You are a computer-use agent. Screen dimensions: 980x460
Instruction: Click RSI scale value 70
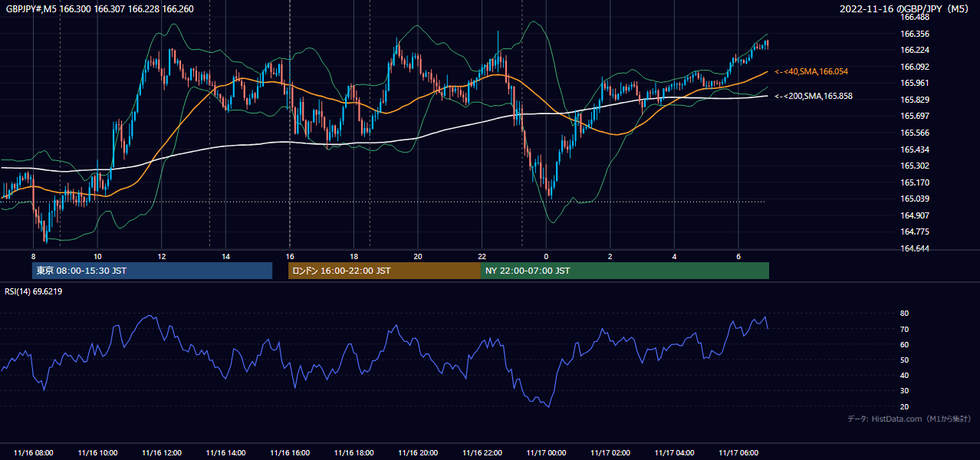point(904,330)
